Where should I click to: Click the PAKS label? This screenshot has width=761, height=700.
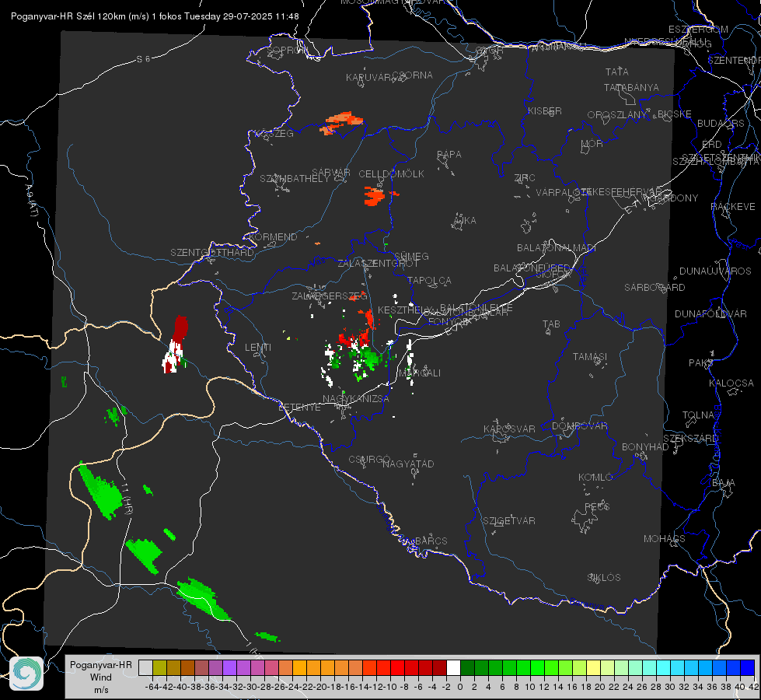[701, 363]
